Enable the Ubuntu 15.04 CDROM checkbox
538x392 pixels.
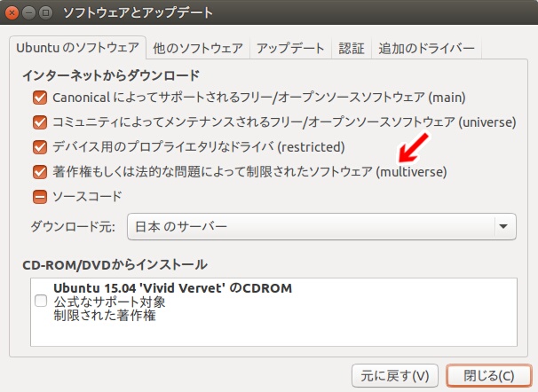pyautogui.click(x=41, y=302)
